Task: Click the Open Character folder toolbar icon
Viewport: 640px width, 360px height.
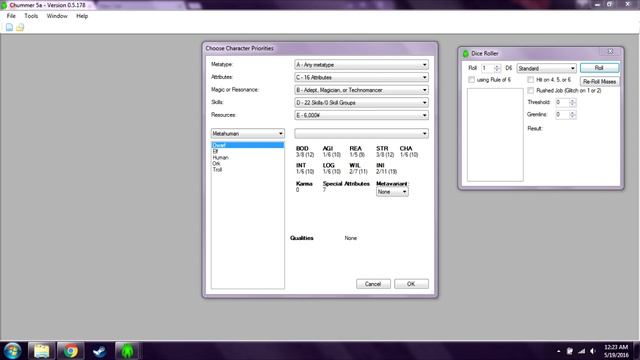Action: pos(20,27)
